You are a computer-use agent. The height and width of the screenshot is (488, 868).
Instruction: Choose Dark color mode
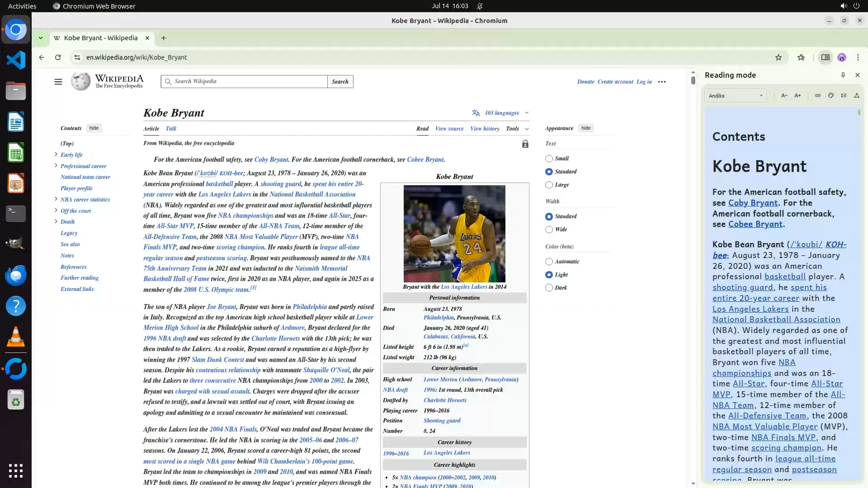(549, 288)
